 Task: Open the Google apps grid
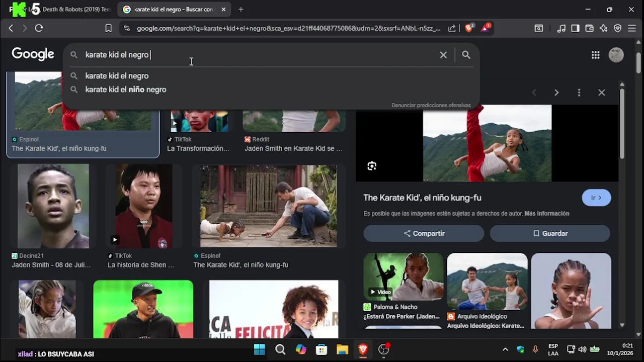point(595,55)
